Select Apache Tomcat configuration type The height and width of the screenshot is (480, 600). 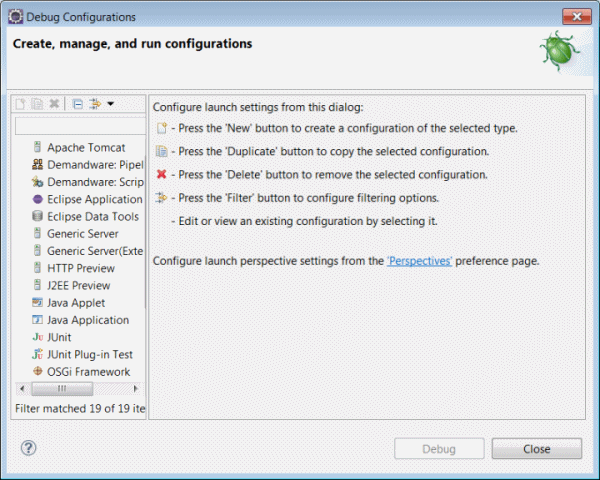86,147
